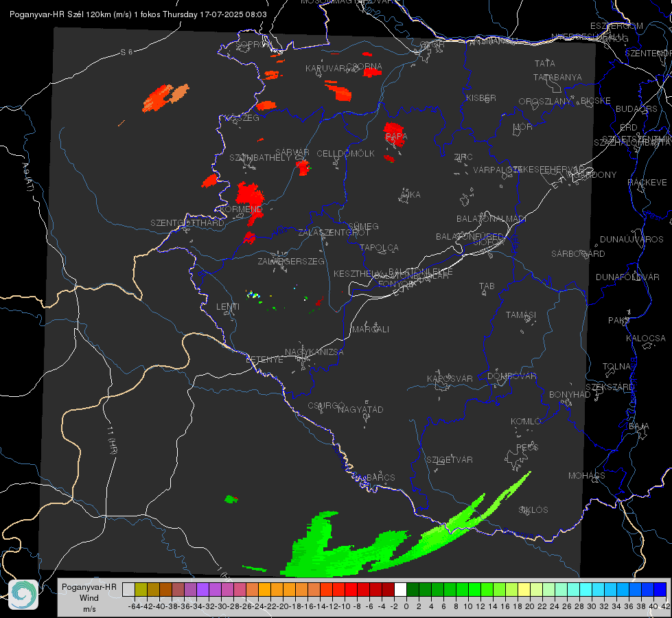Click the orange echo west of the Austrian border
This screenshot has width=672, height=618.
(x=165, y=98)
